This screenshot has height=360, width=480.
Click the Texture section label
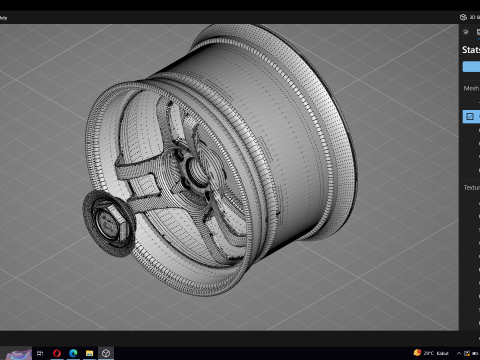472,188
